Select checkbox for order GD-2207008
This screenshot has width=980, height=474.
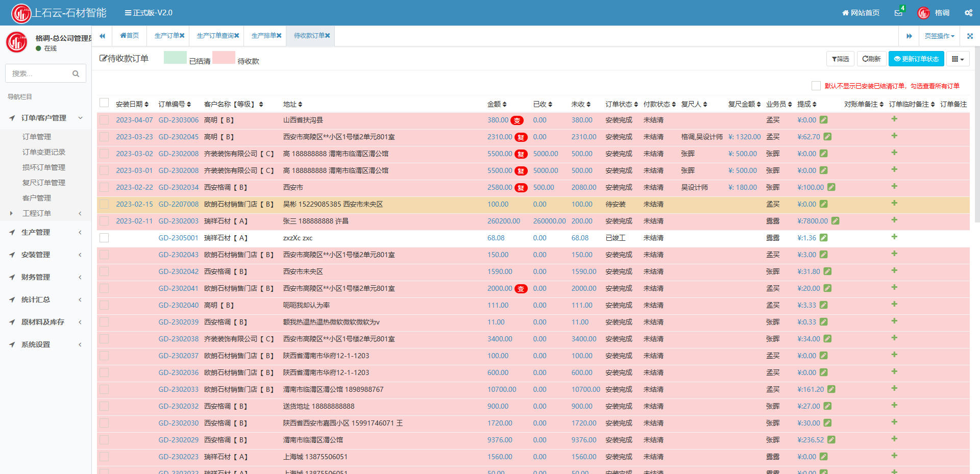click(104, 204)
